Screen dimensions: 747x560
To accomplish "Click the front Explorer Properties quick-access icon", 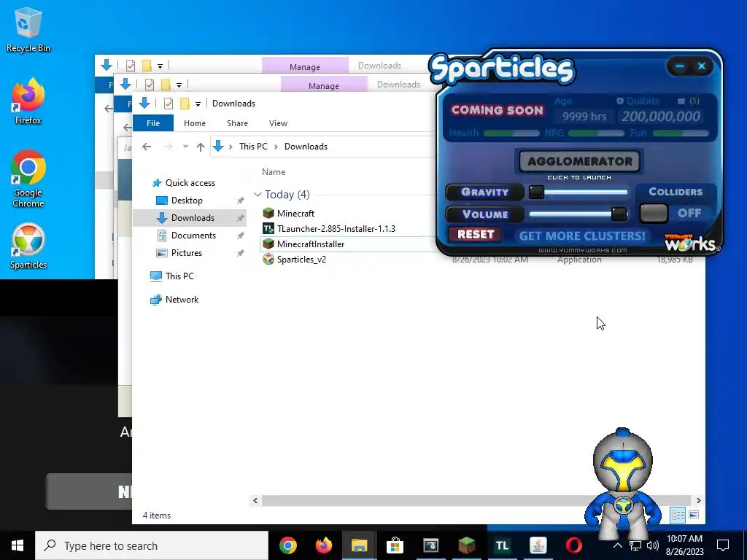I will coord(169,104).
